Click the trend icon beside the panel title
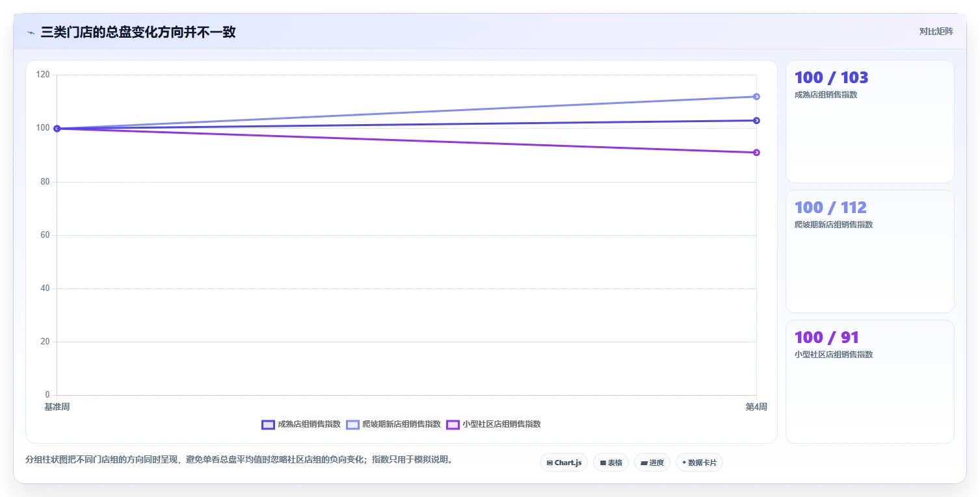Viewport: 980px width, 497px height. coord(31,32)
